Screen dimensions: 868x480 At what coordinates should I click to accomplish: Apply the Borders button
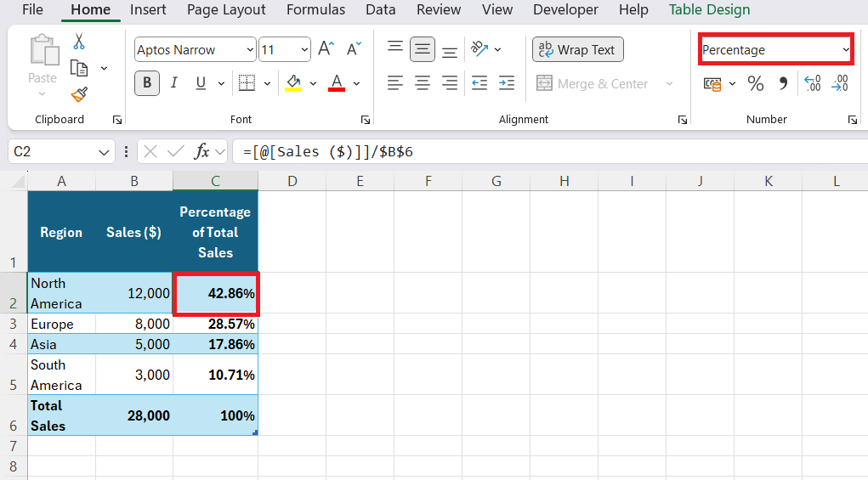pos(247,83)
